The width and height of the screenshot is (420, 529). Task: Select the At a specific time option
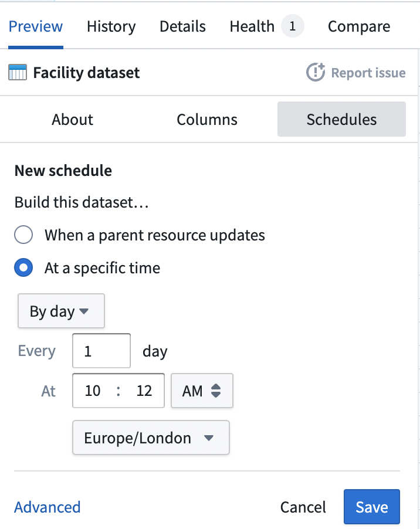coord(23,267)
